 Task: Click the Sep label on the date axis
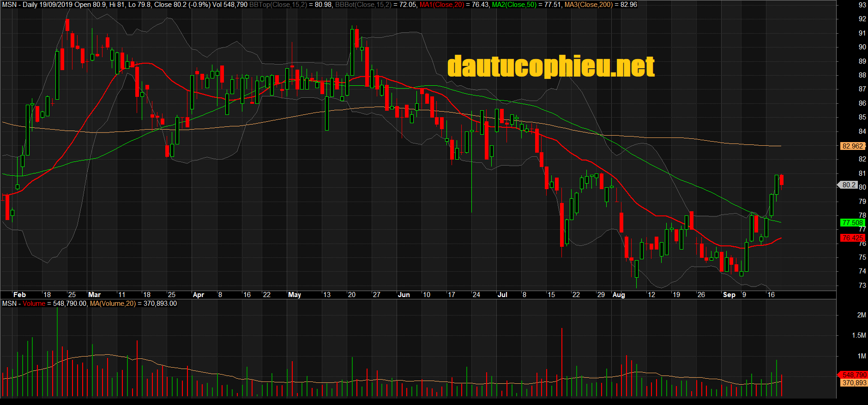click(x=729, y=295)
